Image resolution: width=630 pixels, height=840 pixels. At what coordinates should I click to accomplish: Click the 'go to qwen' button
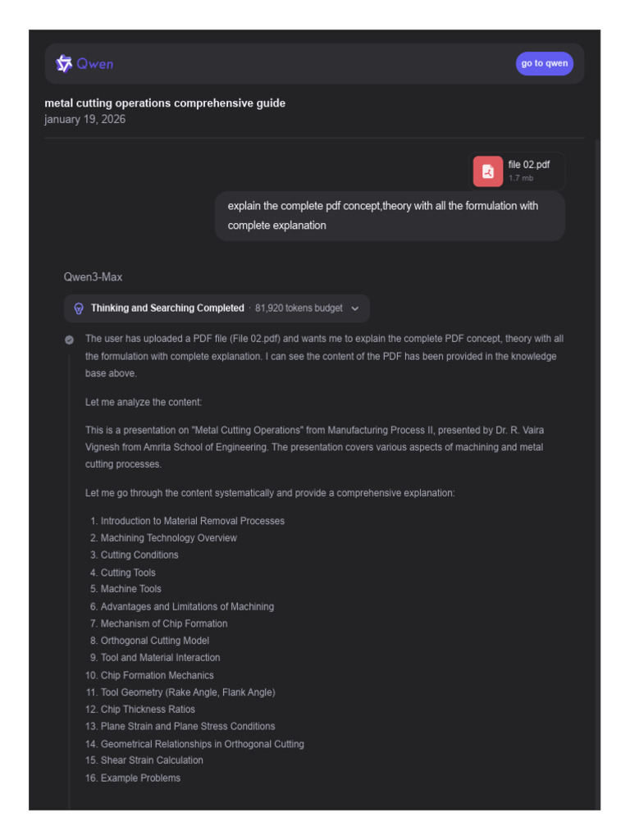coord(545,63)
